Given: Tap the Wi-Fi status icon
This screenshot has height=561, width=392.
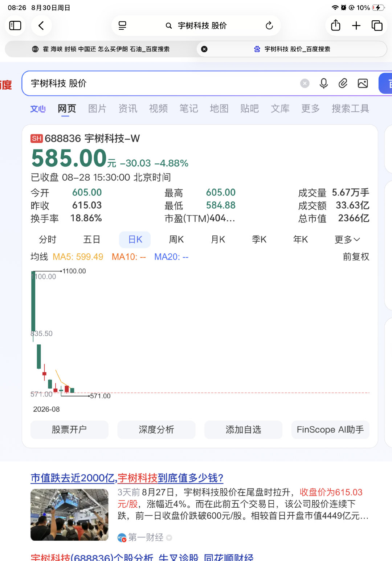Looking at the screenshot, I should click(335, 8).
